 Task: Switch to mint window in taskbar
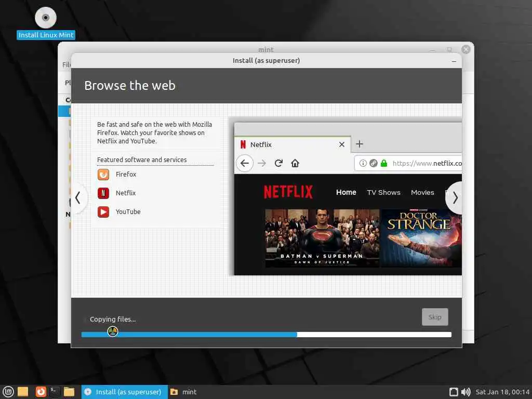[x=183, y=392]
